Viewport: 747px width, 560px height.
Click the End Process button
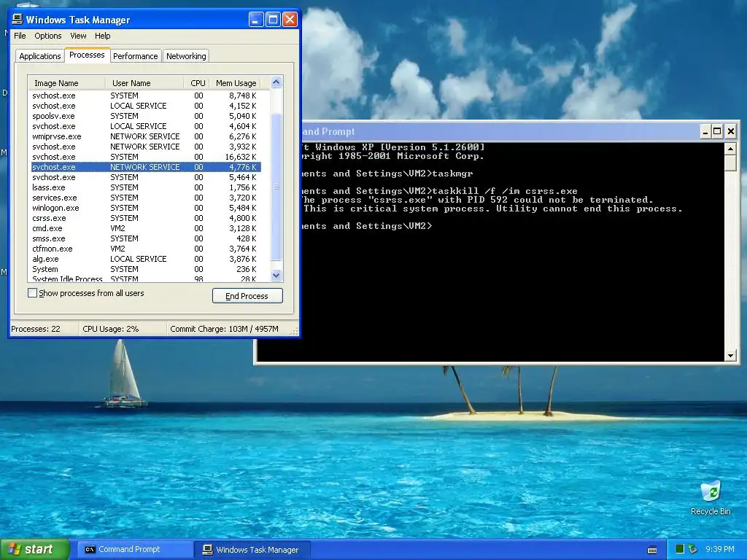[247, 296]
